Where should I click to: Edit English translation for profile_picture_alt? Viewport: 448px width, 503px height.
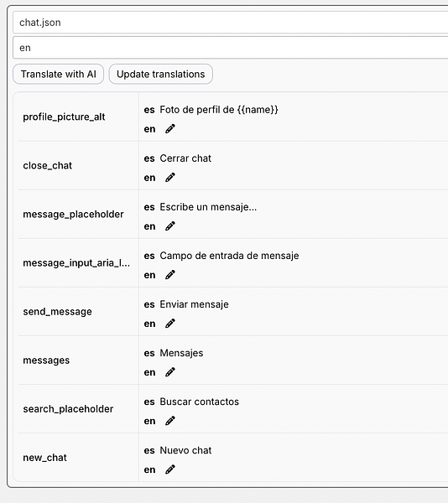coord(170,129)
